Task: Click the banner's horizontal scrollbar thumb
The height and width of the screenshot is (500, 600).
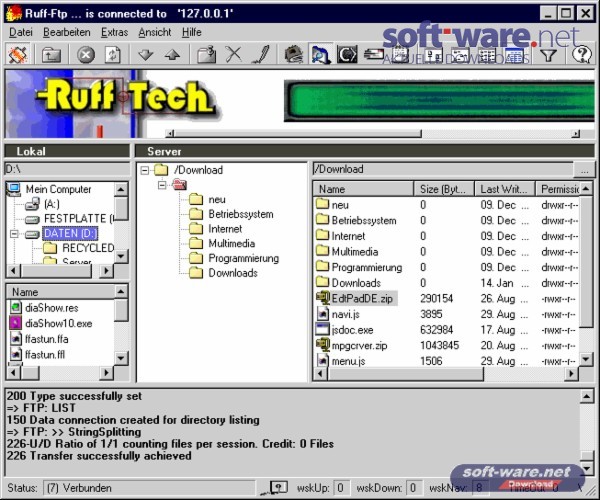Action: click(298, 133)
